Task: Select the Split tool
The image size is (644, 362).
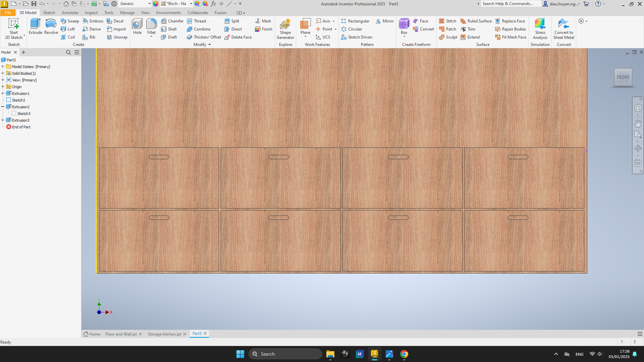Action: (232, 21)
